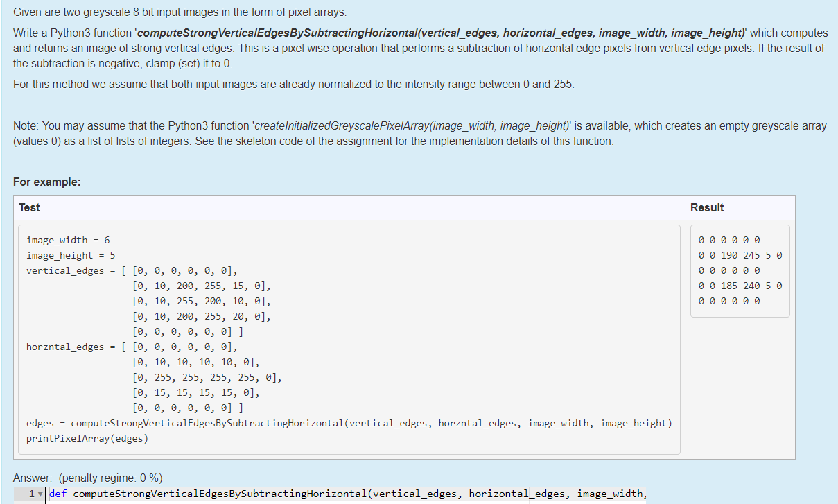Click the 'Test' column header
The image size is (838, 504).
click(x=30, y=207)
